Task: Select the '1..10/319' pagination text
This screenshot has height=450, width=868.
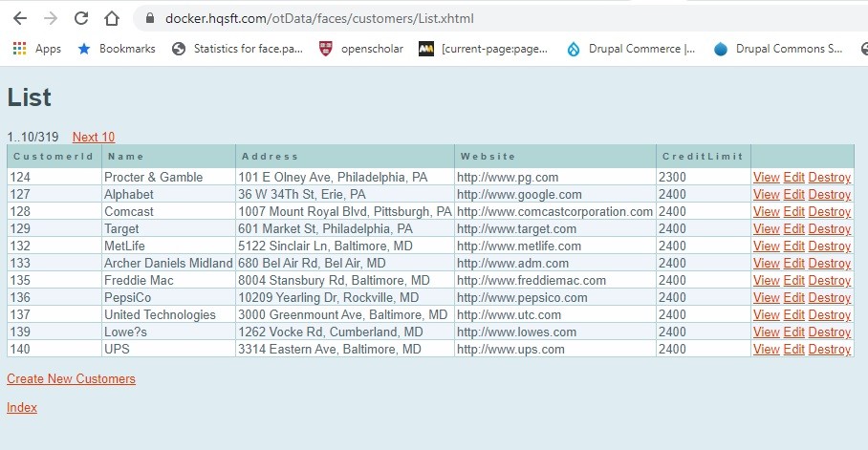Action: coord(33,137)
